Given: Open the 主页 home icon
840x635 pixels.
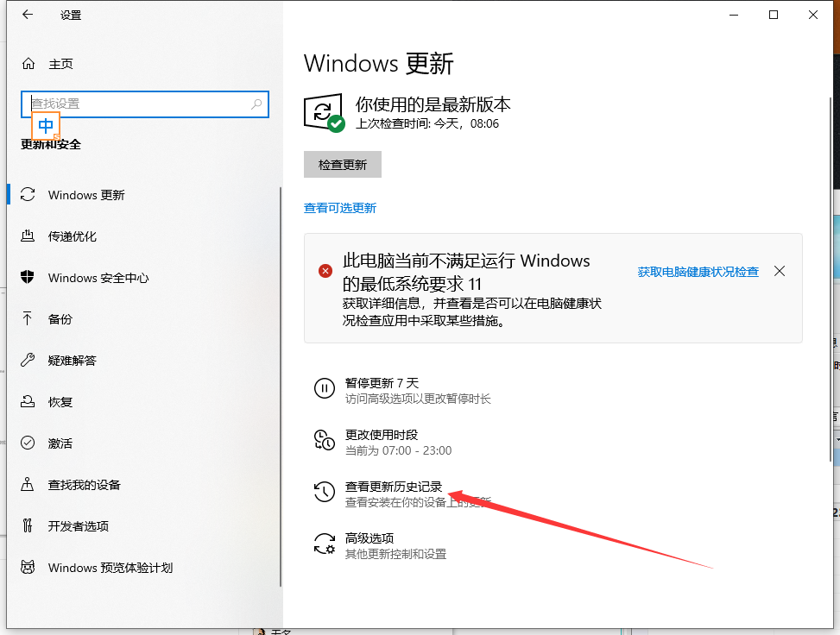Looking at the screenshot, I should click(28, 64).
